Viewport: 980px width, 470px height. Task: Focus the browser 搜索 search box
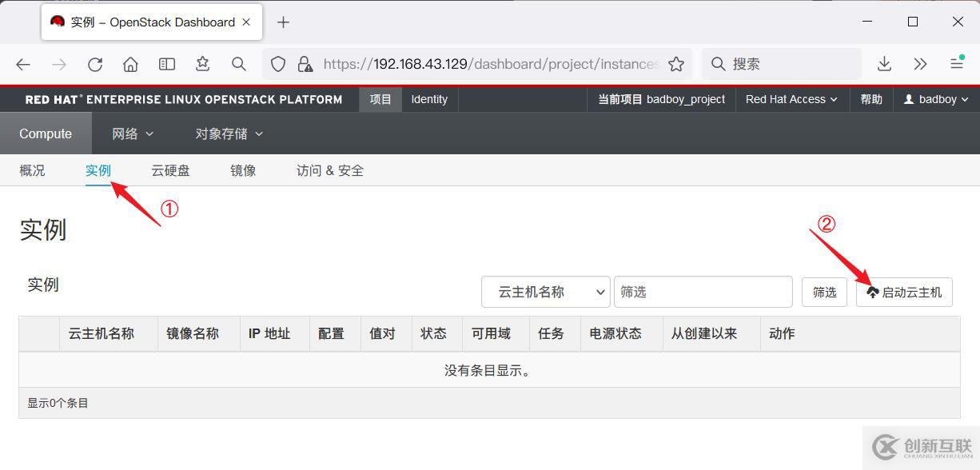tap(782, 65)
